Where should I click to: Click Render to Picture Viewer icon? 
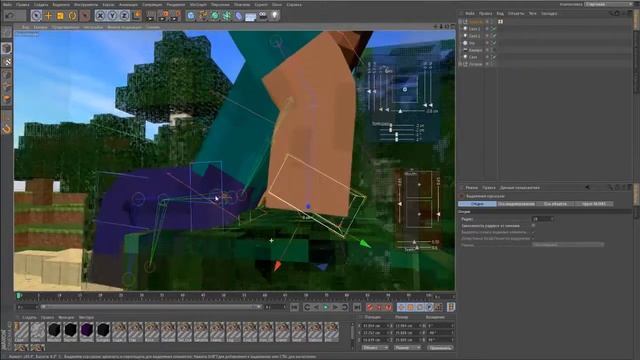click(x=163, y=16)
